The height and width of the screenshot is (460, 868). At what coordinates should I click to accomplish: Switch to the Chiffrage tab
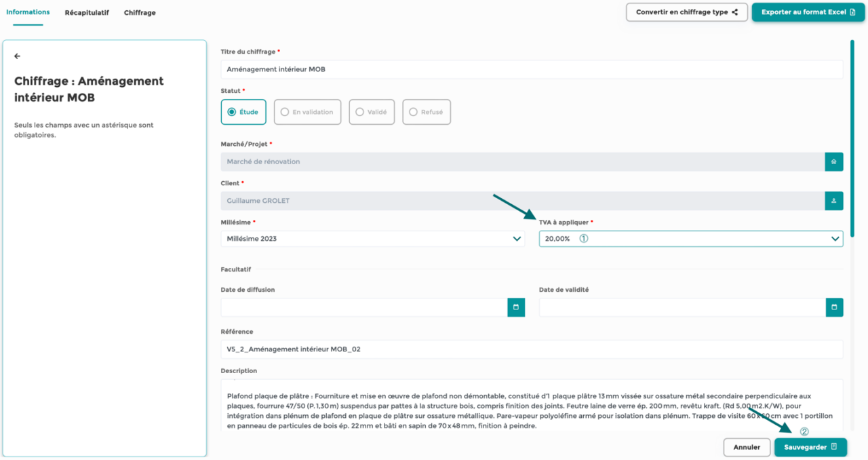click(139, 12)
